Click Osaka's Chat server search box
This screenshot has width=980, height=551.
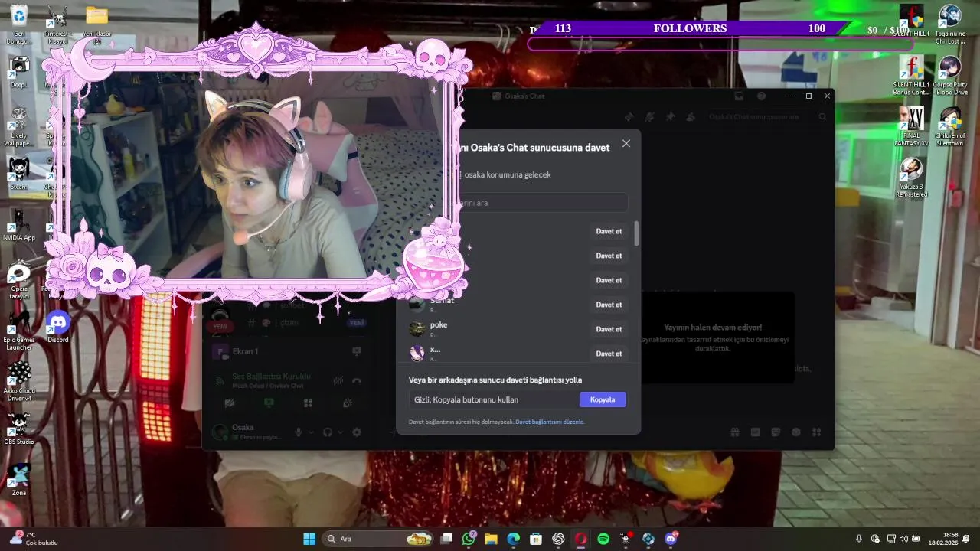[766, 117]
